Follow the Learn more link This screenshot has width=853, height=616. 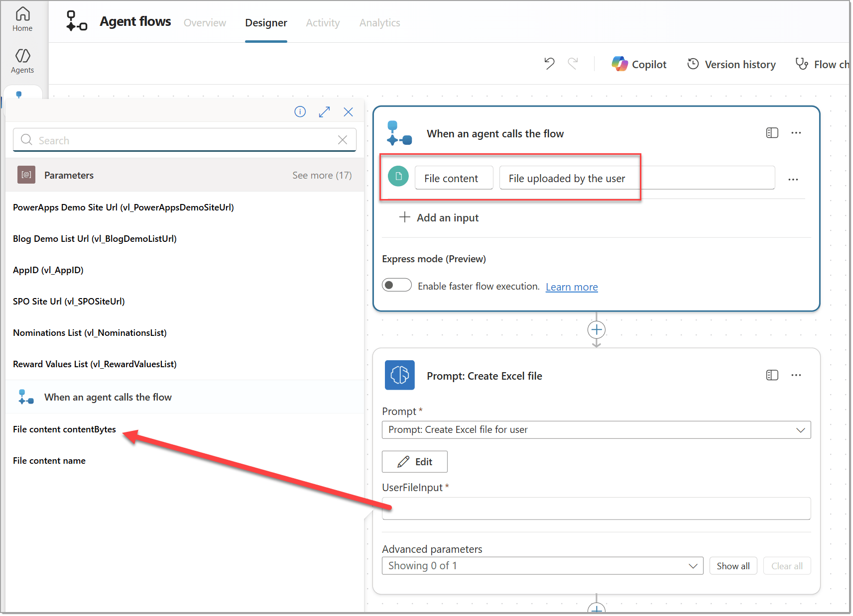click(x=572, y=287)
